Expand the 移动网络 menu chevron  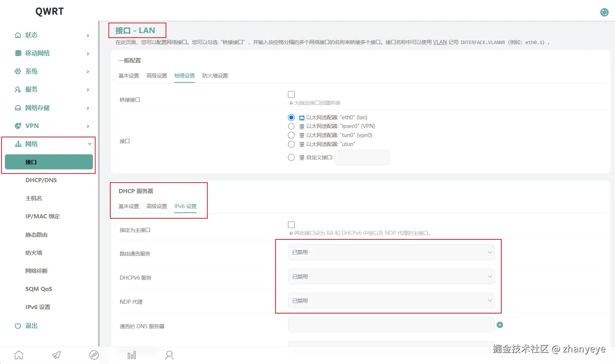(x=88, y=53)
